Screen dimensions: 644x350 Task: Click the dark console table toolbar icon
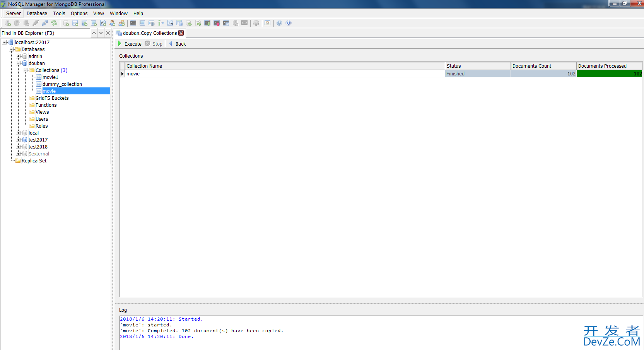point(226,23)
